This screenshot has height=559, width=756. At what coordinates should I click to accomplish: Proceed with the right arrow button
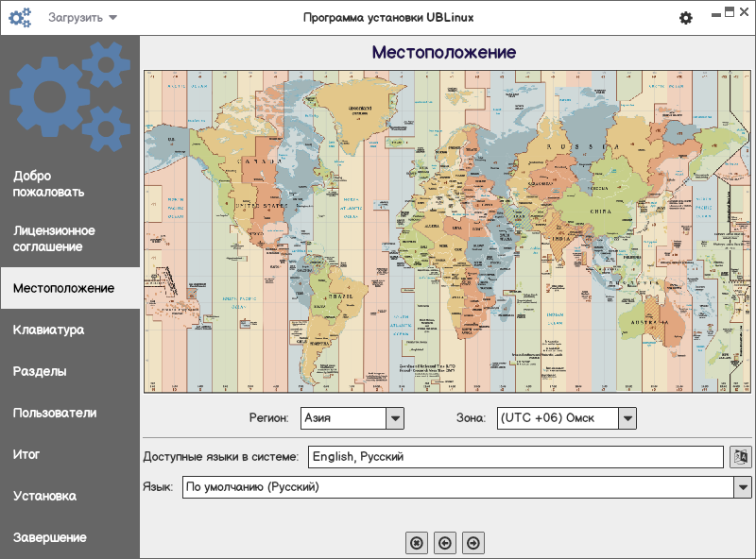473,543
